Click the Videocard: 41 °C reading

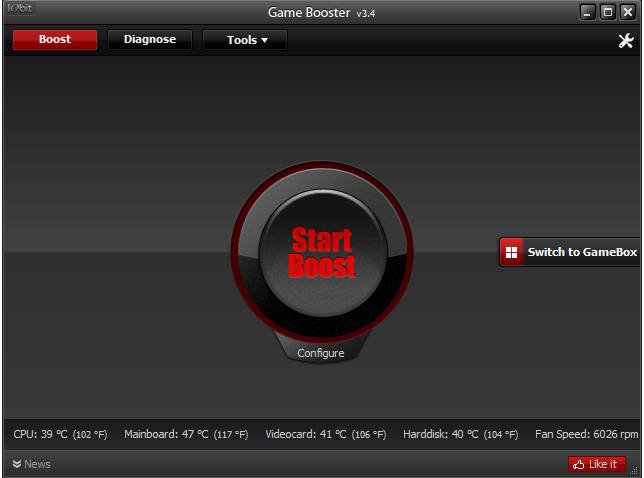326,434
